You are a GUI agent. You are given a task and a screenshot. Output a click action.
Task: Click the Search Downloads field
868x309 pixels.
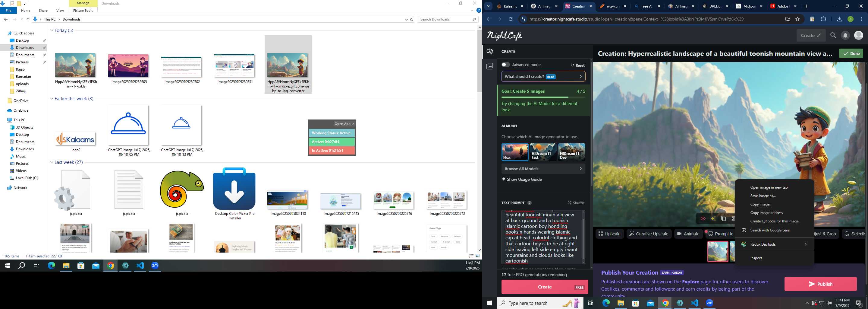click(448, 19)
